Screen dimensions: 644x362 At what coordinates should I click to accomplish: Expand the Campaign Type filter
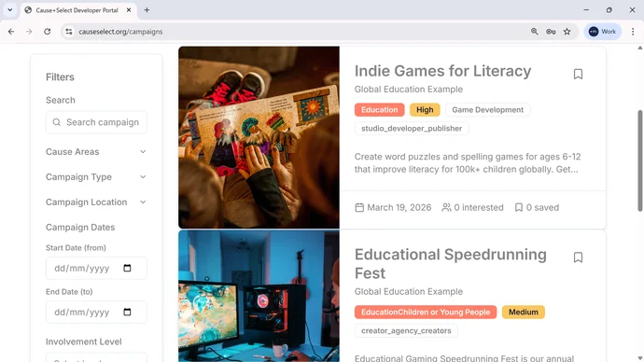coord(96,177)
